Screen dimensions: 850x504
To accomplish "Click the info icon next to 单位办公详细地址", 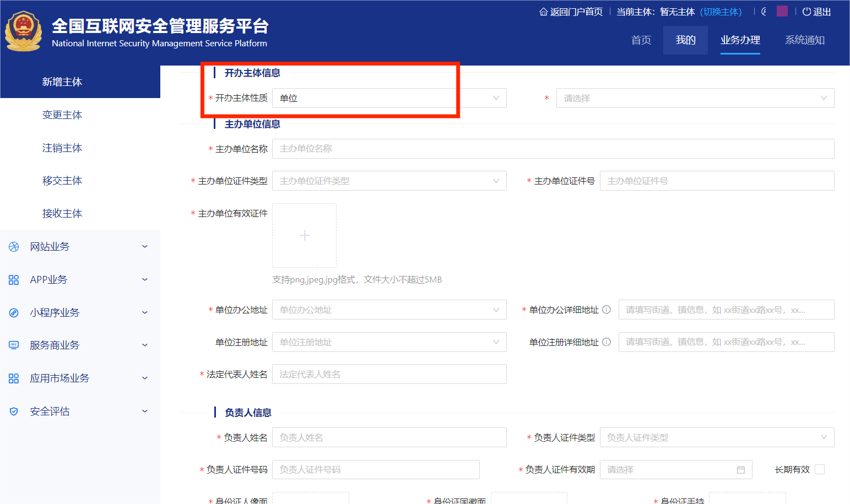I will pyautogui.click(x=607, y=309).
